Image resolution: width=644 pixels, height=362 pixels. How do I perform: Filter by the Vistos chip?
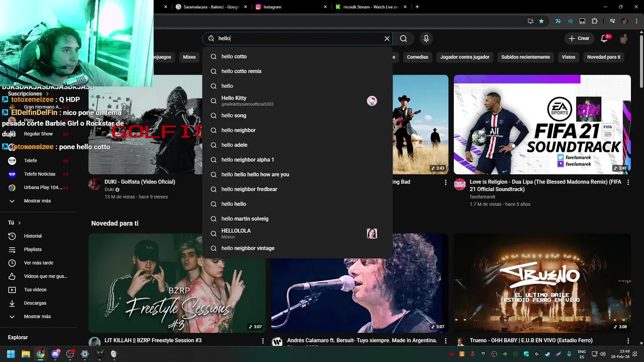[x=569, y=57]
